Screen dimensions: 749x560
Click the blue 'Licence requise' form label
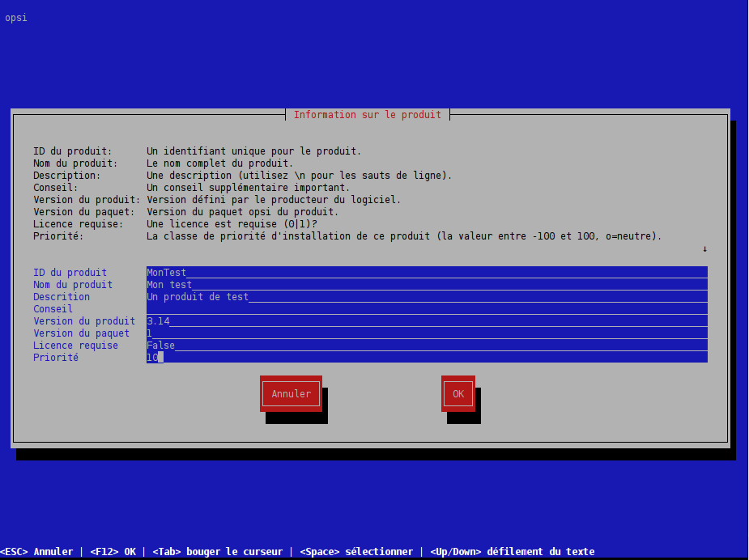click(75, 346)
